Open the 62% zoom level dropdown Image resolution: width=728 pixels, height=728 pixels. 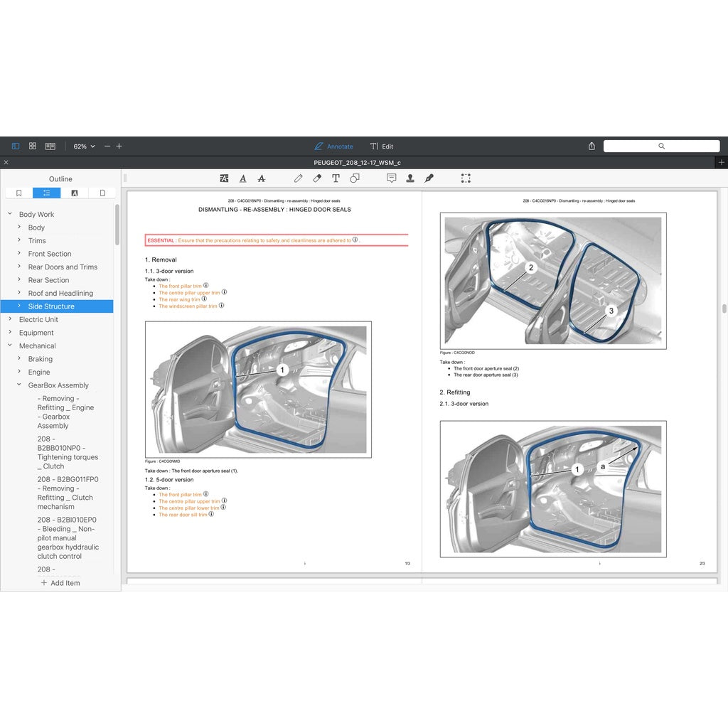(x=84, y=146)
